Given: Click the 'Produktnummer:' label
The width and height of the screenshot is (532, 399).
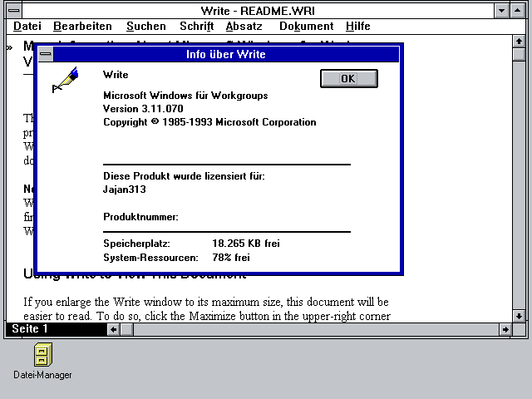Looking at the screenshot, I should pos(140,217).
